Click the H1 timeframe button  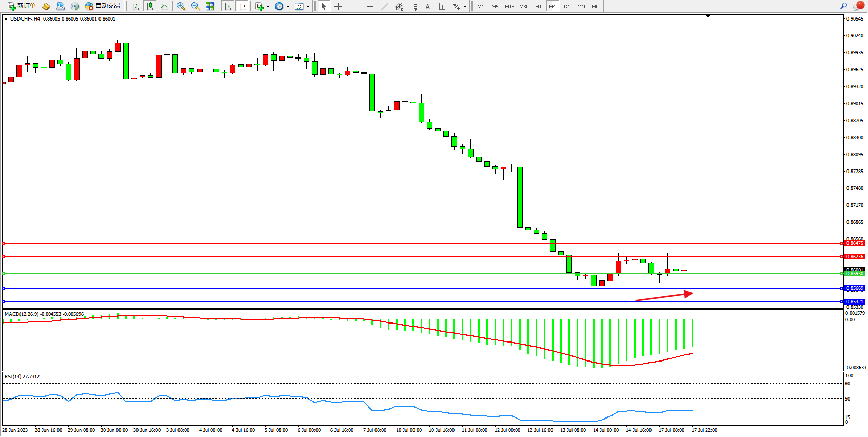pos(538,6)
